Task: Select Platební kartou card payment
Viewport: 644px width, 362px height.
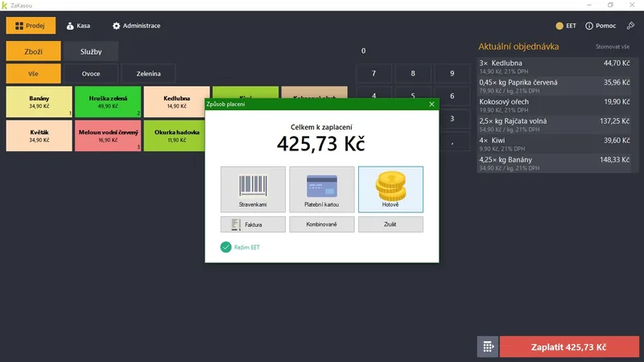Action: (x=321, y=189)
